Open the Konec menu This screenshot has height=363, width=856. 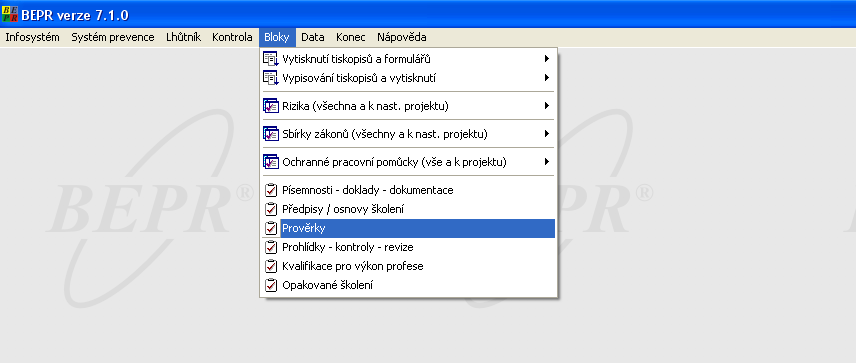351,37
